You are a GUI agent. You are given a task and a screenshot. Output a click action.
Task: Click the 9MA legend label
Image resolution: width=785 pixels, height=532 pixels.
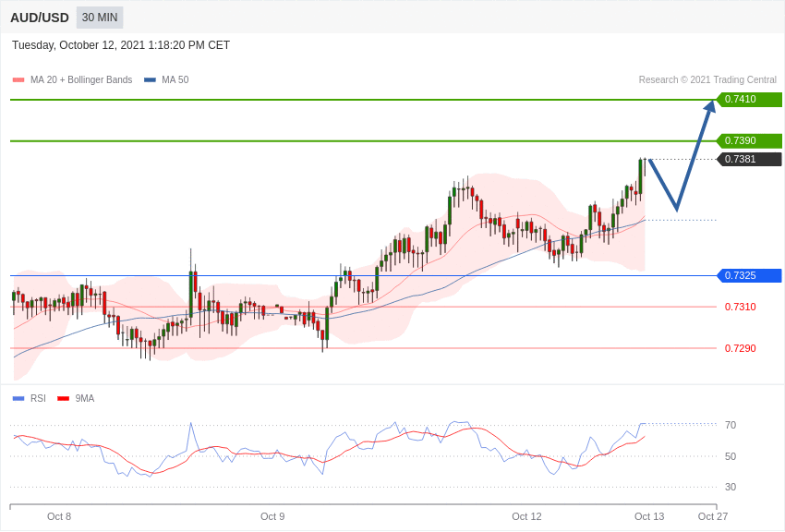[85, 398]
